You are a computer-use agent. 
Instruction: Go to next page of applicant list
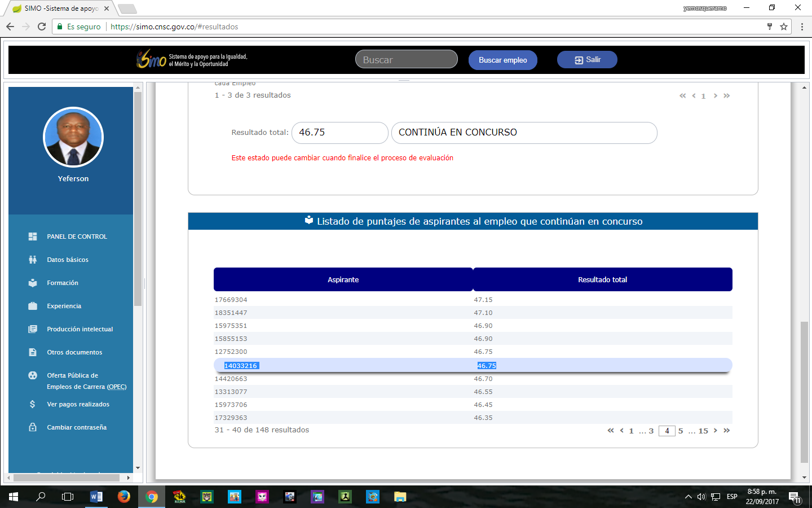[716, 431]
